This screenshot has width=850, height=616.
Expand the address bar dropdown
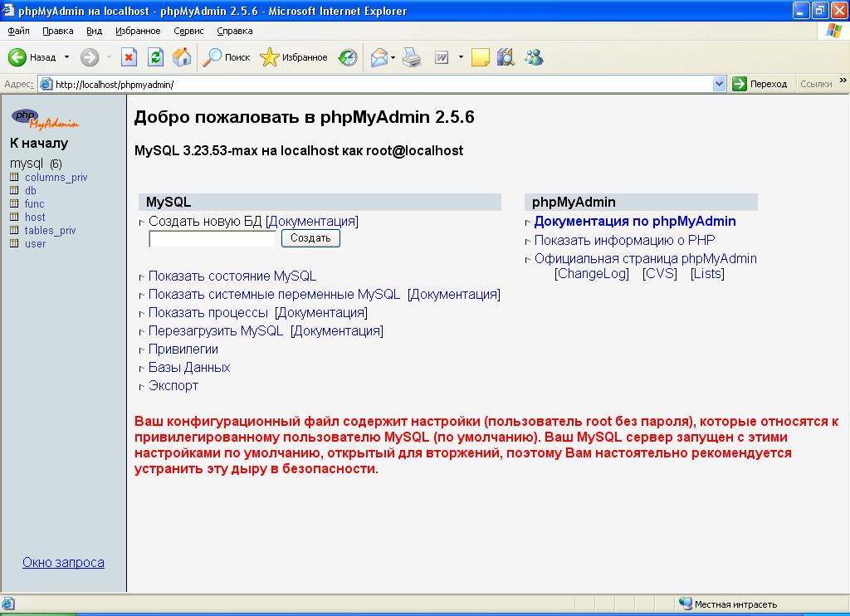coord(720,84)
